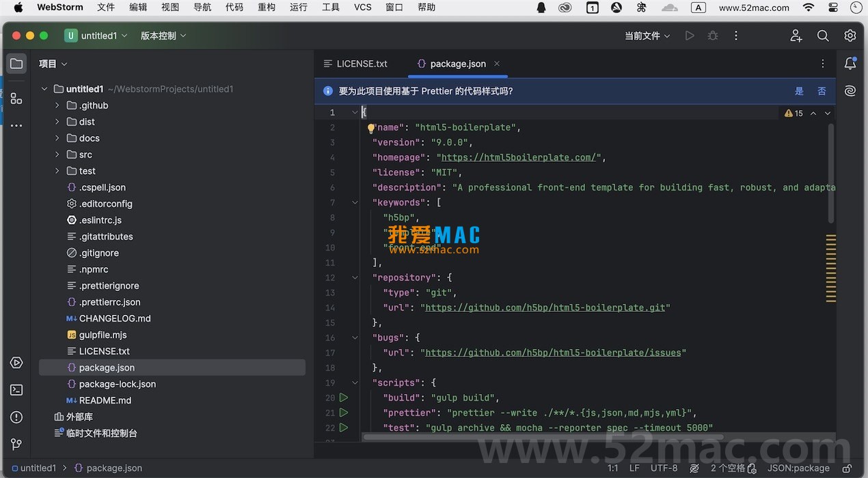
Task: Click the intention lightbulb on line 2
Action: pos(371,128)
